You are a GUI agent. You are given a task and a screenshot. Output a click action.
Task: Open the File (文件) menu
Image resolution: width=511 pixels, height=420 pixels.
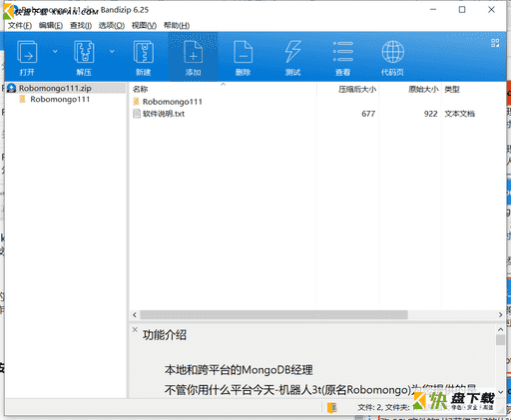coord(20,26)
